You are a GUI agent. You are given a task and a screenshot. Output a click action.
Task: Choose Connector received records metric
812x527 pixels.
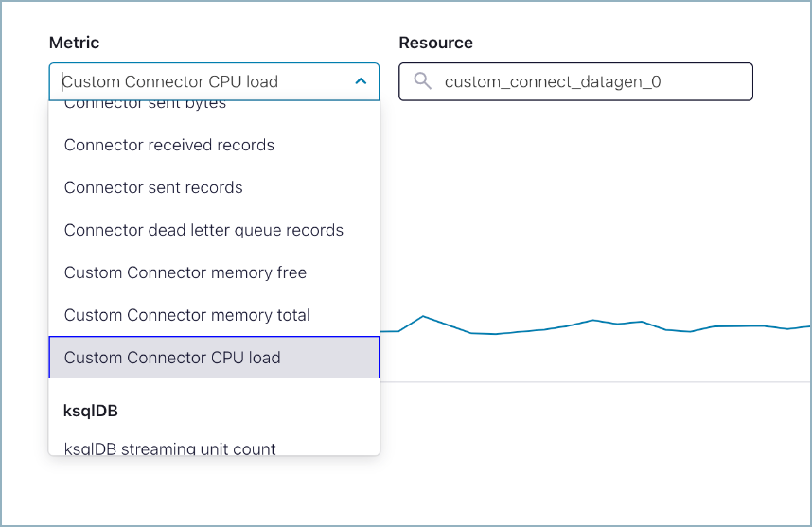coord(169,145)
